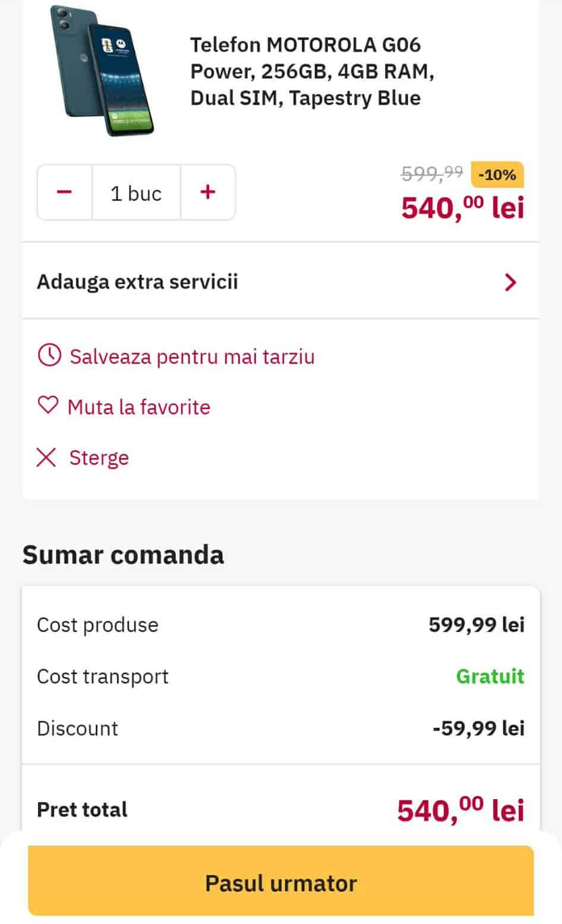Click the yellow -10% discount badge

point(497,175)
